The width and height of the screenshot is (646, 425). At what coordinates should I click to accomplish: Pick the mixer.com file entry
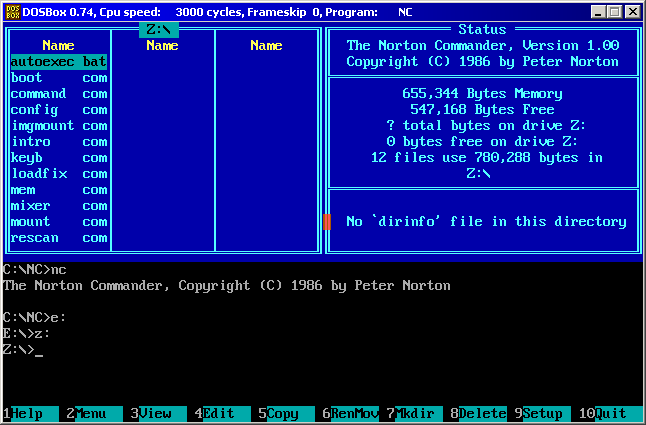58,206
